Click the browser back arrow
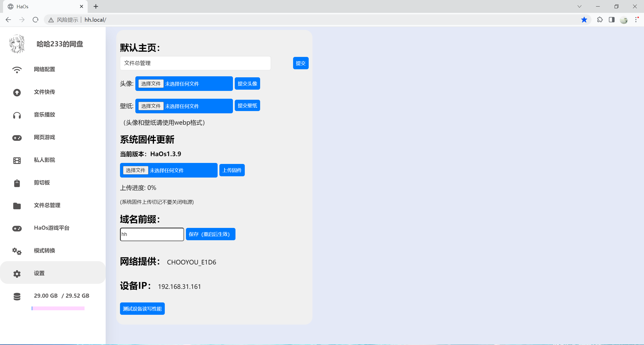The height and width of the screenshot is (345, 644). pyautogui.click(x=8, y=20)
